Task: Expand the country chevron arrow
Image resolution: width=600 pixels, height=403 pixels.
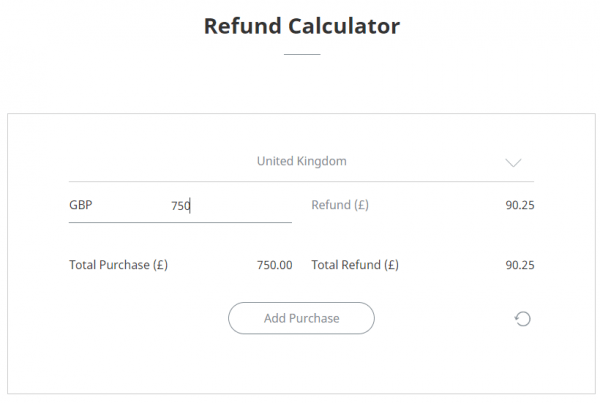Action: (x=514, y=162)
